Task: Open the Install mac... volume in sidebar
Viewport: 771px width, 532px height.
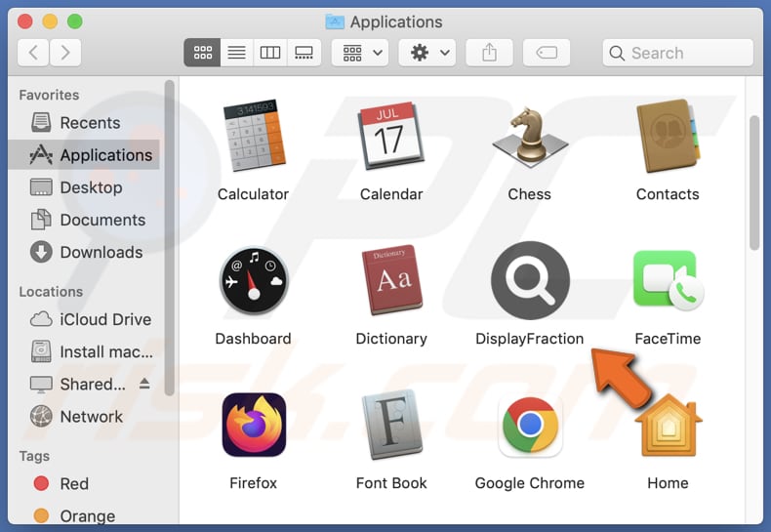Action: pos(84,352)
